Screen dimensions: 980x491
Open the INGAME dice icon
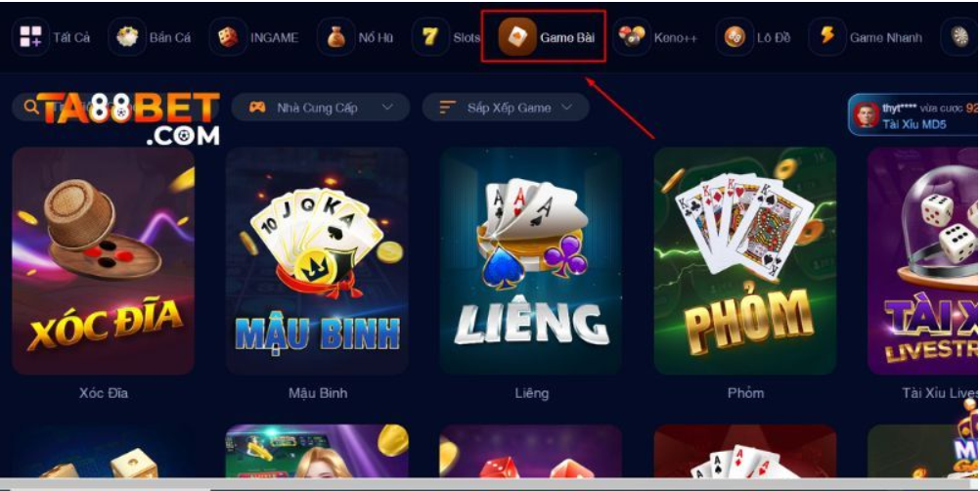pyautogui.click(x=228, y=37)
